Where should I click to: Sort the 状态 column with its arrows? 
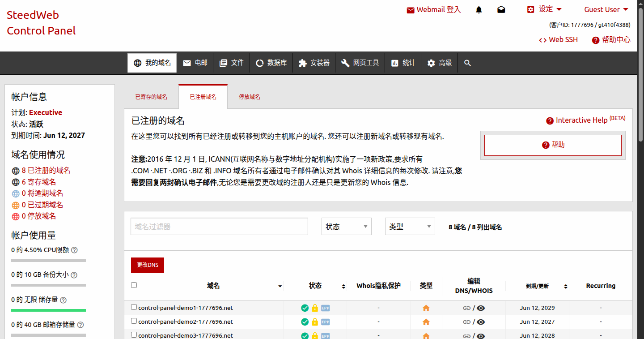[343, 286]
